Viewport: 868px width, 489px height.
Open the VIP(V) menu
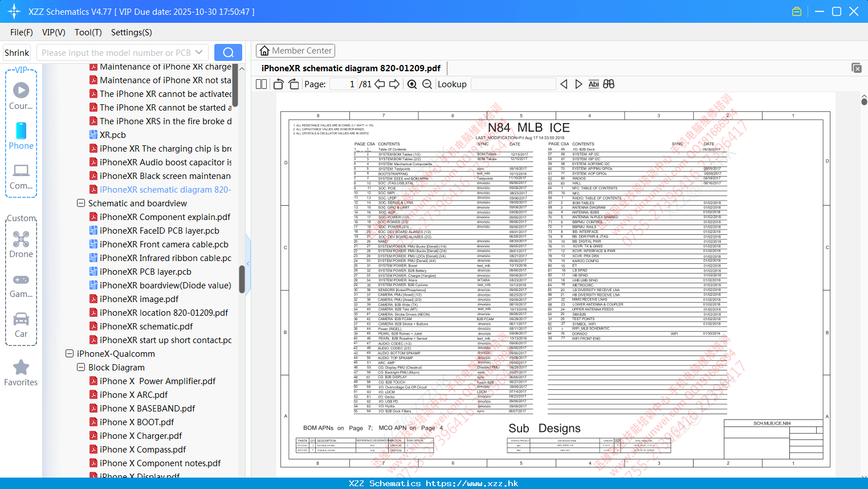pos(54,32)
